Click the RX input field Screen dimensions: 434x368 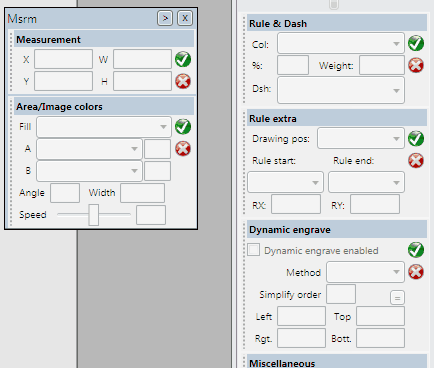click(296, 204)
